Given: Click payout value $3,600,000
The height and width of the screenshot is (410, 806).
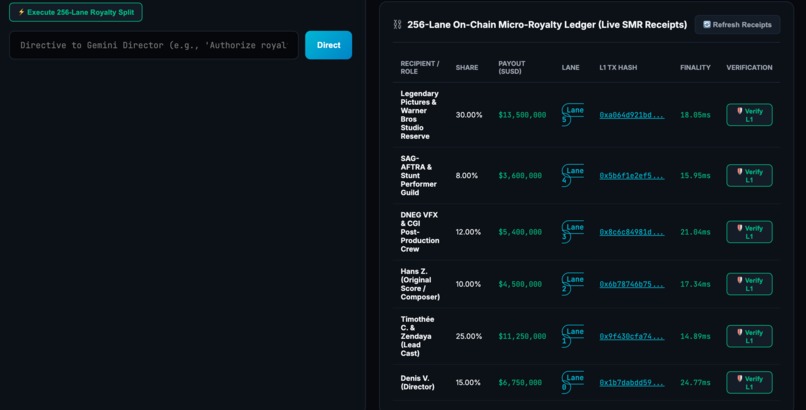Looking at the screenshot, I should (x=520, y=176).
